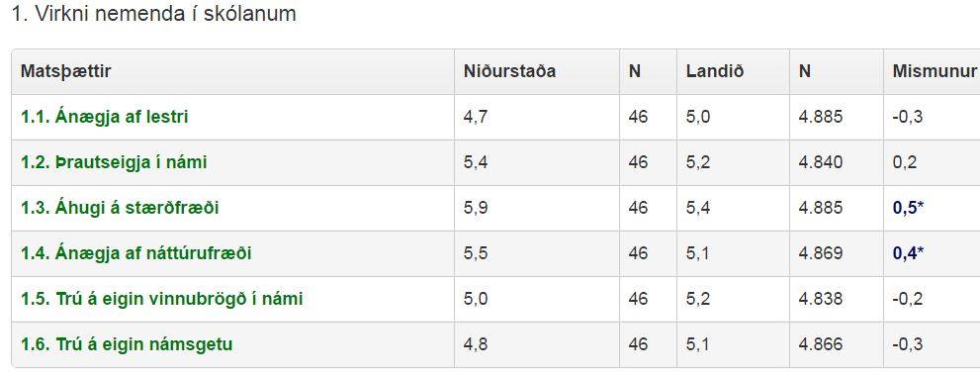Viewport: 980px width, 377px height.
Task: Click the Mismunur column header
Action: point(935,71)
